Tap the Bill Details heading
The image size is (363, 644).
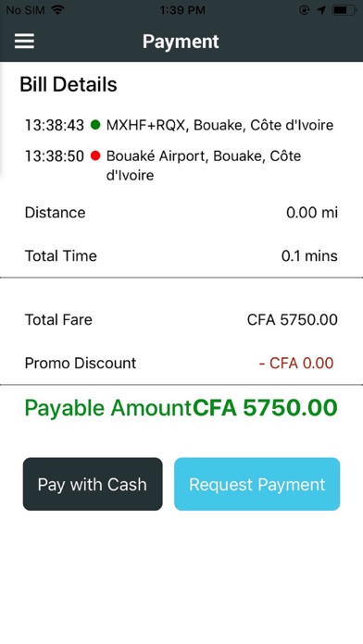(x=69, y=84)
